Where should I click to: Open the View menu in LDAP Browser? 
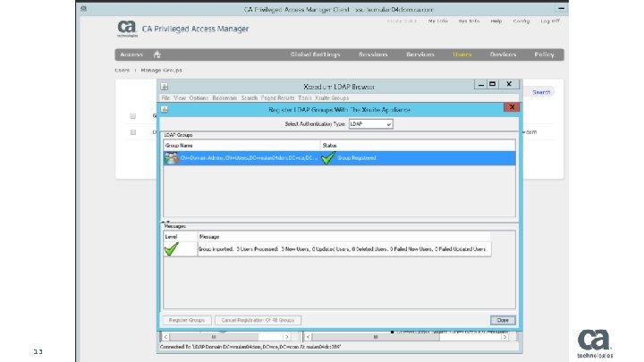(x=180, y=98)
